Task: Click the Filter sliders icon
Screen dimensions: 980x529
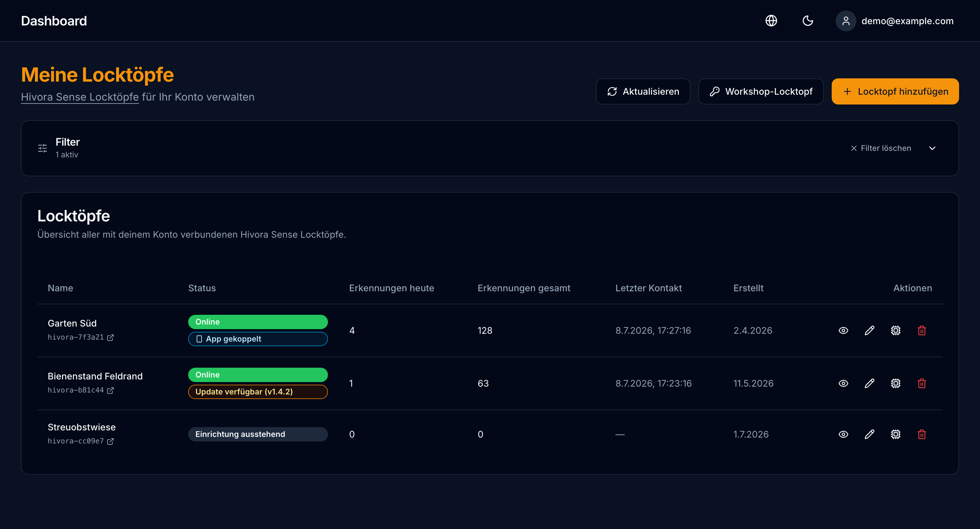Action: point(42,148)
